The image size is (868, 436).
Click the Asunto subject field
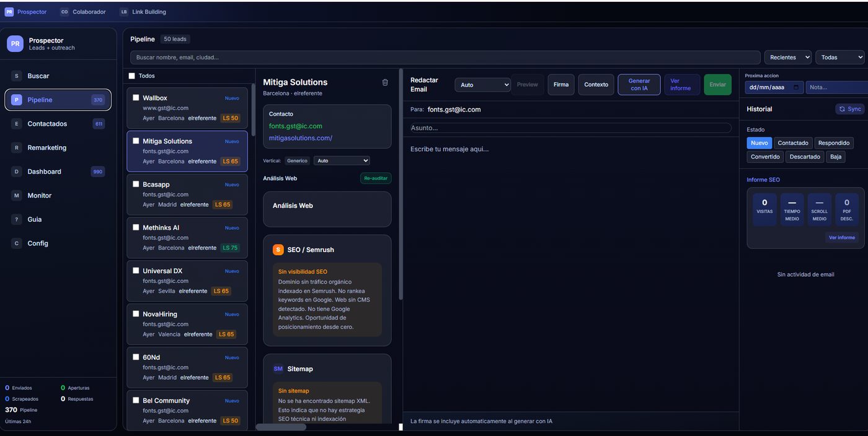pos(571,128)
